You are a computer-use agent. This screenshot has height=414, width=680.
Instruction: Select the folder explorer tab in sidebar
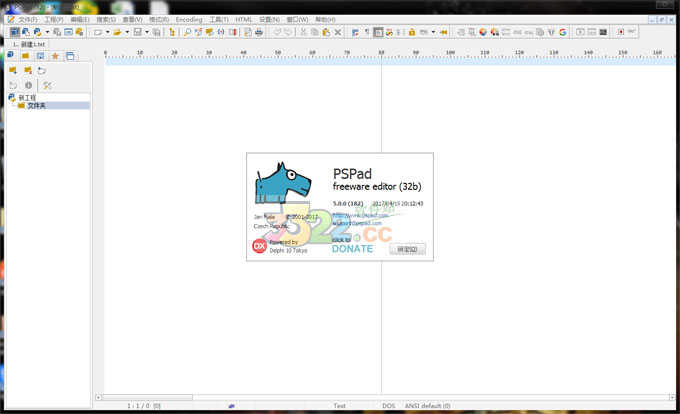coord(26,55)
